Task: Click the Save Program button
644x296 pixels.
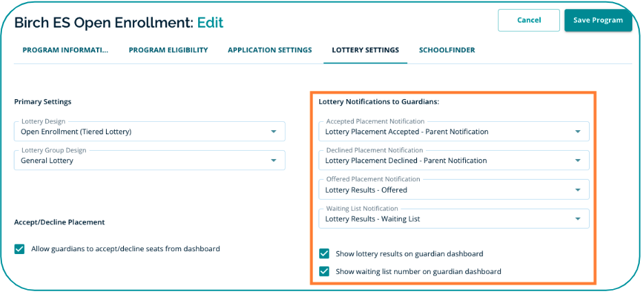Action: 597,20
